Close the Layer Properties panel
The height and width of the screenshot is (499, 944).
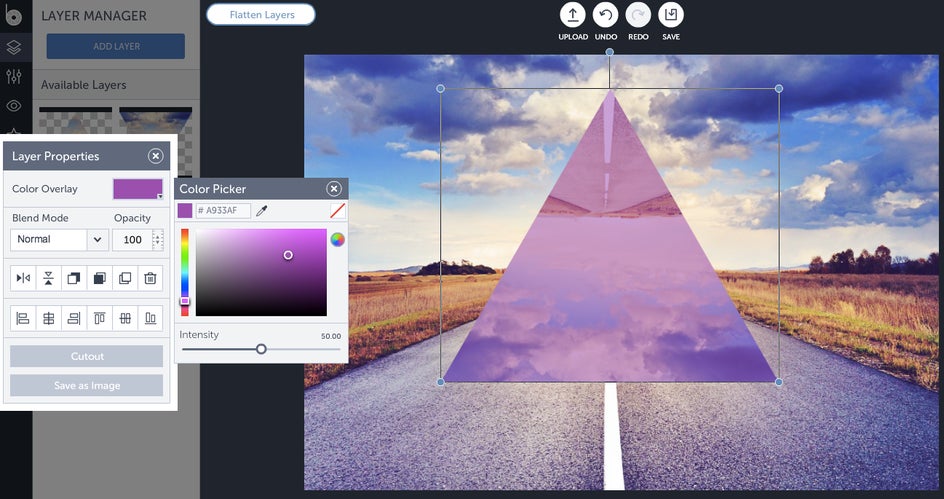155,156
